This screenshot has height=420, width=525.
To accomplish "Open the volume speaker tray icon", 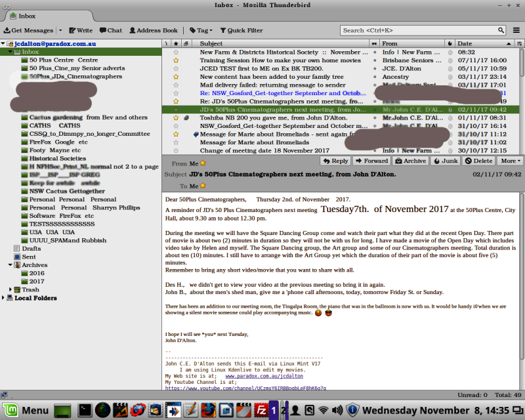I will pyautogui.click(x=337, y=410).
